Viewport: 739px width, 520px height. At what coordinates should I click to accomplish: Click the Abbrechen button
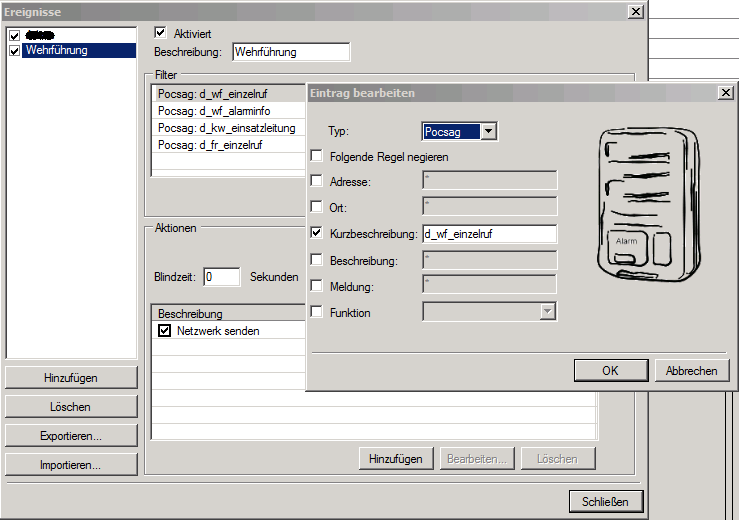pos(692,370)
